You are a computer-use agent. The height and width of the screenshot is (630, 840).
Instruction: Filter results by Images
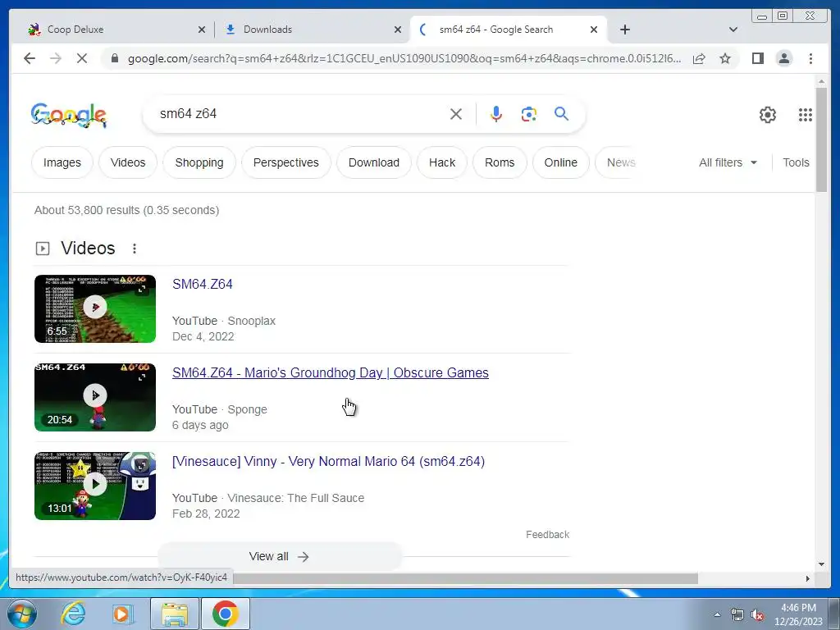62,162
